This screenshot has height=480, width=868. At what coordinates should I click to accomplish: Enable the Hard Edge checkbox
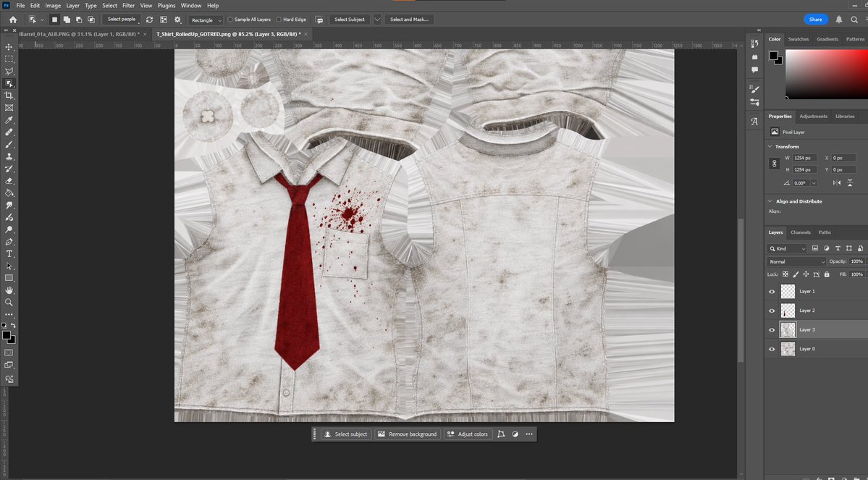(279, 20)
